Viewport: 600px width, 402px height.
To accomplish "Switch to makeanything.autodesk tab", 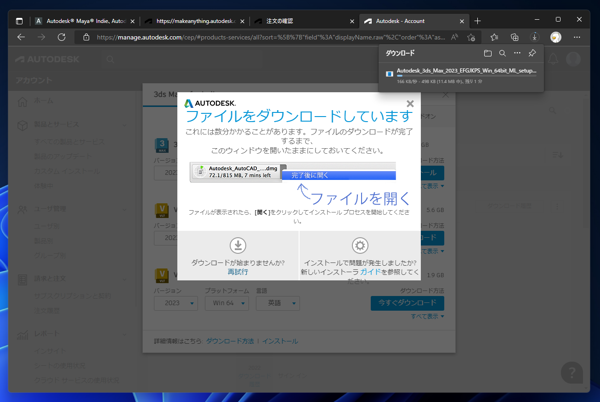I will (195, 21).
